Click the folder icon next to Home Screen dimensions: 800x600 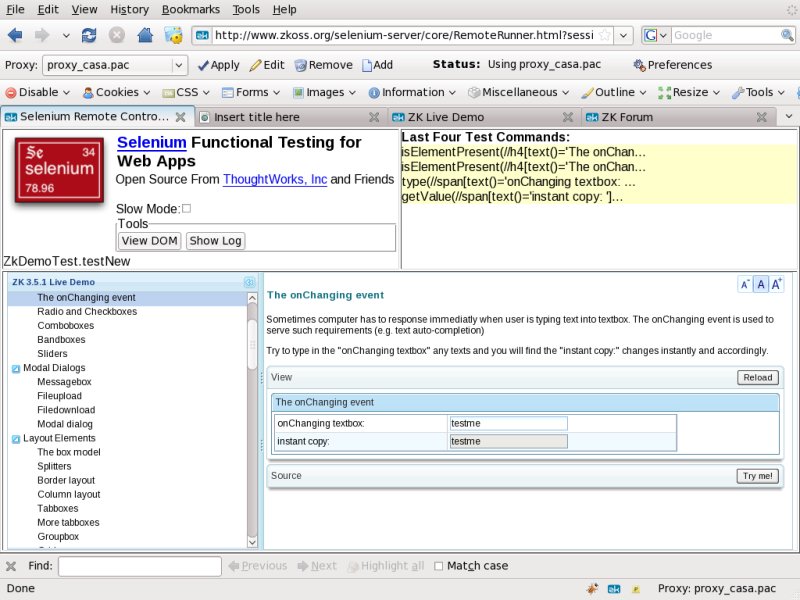[173, 35]
